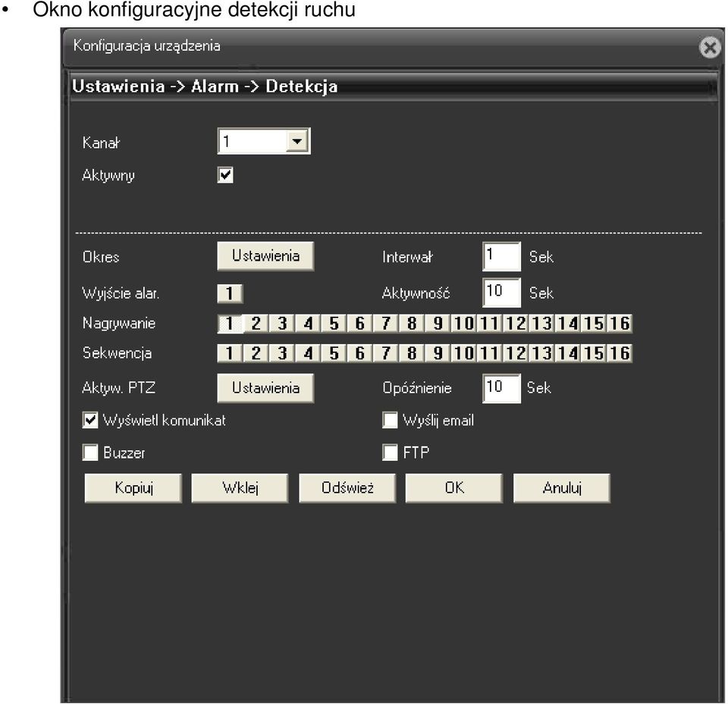Open Aktyw. PTZ Ustawienia button
Screen dimensions: 728x704
(x=265, y=388)
